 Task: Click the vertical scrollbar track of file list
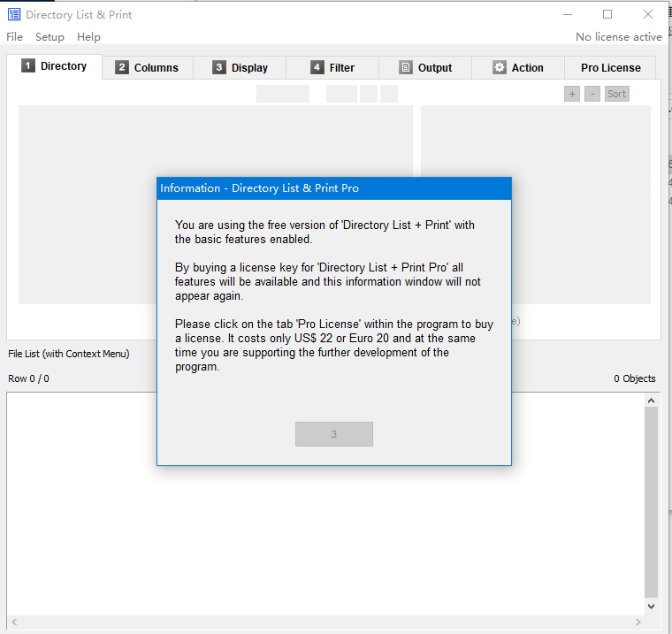[651, 502]
